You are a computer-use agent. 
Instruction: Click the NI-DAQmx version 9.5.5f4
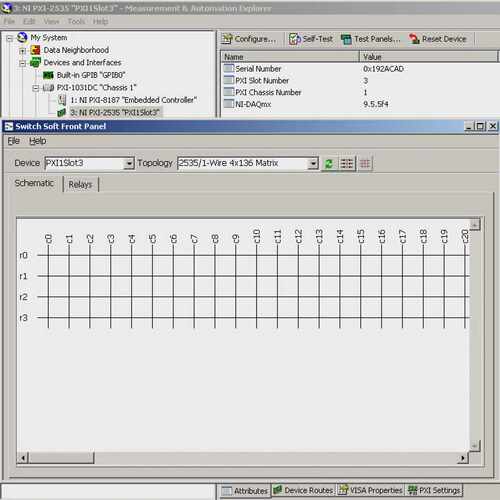click(x=376, y=104)
